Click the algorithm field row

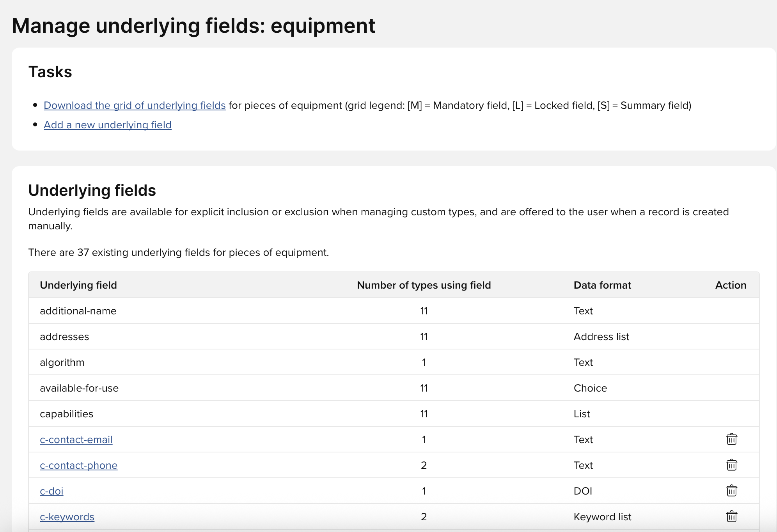pos(62,362)
